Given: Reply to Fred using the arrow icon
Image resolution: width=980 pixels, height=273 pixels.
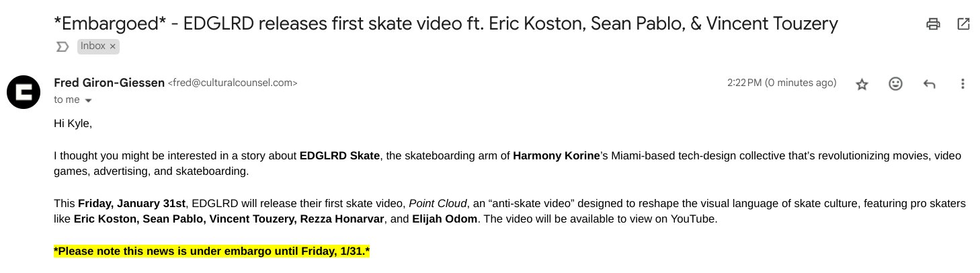Looking at the screenshot, I should [x=930, y=84].
